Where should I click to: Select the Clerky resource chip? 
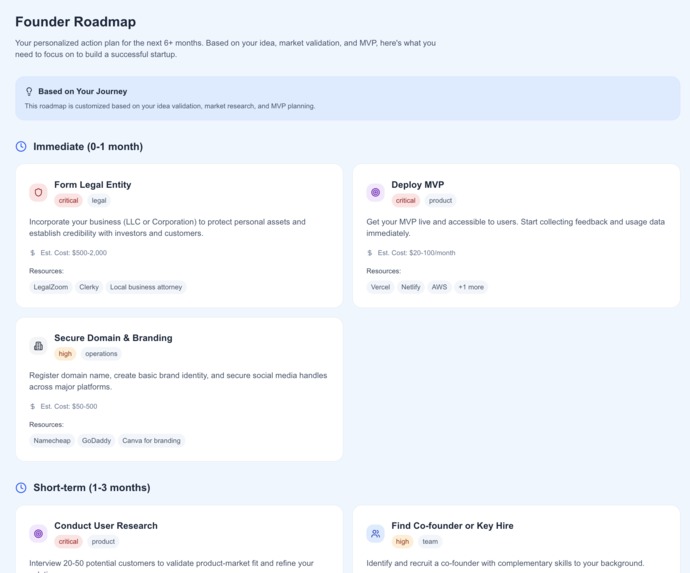tap(89, 287)
